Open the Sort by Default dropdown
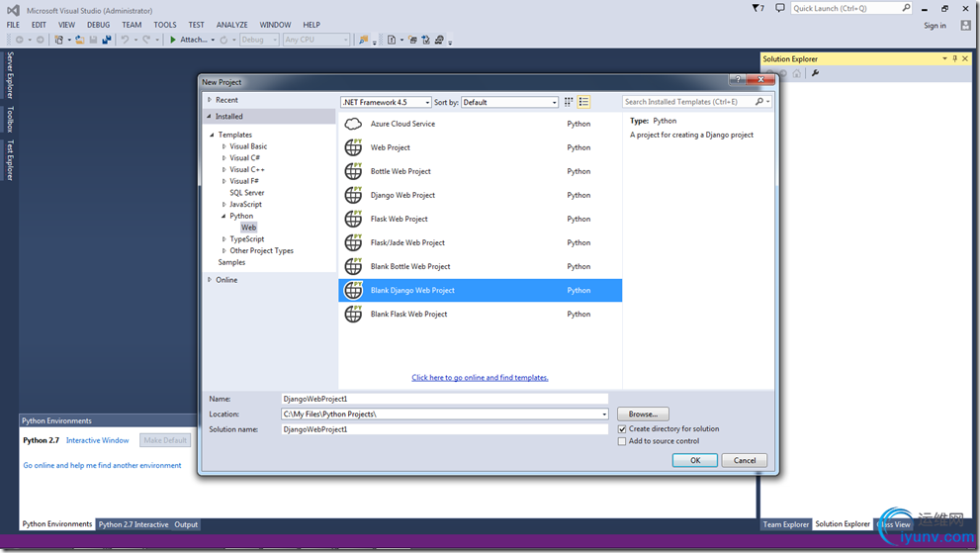 509,102
